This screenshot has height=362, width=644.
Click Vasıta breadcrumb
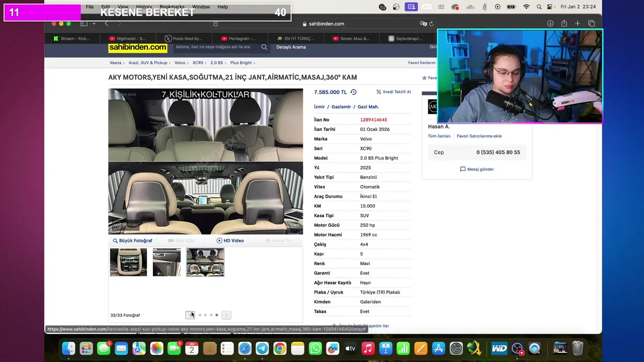(116, 63)
